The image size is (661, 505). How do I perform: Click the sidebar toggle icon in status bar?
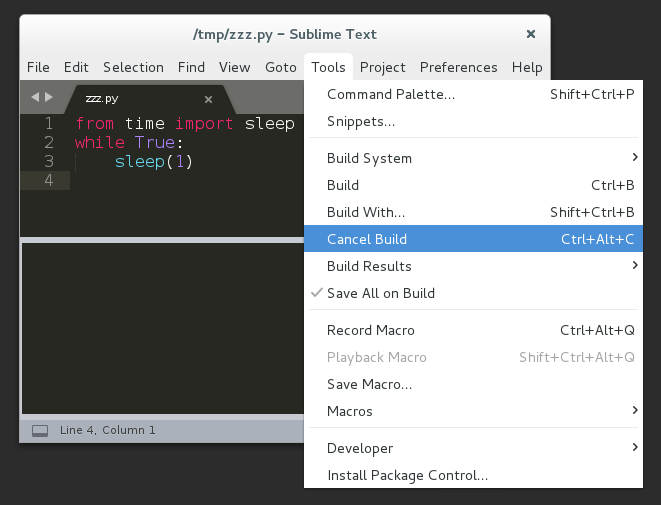(x=40, y=431)
